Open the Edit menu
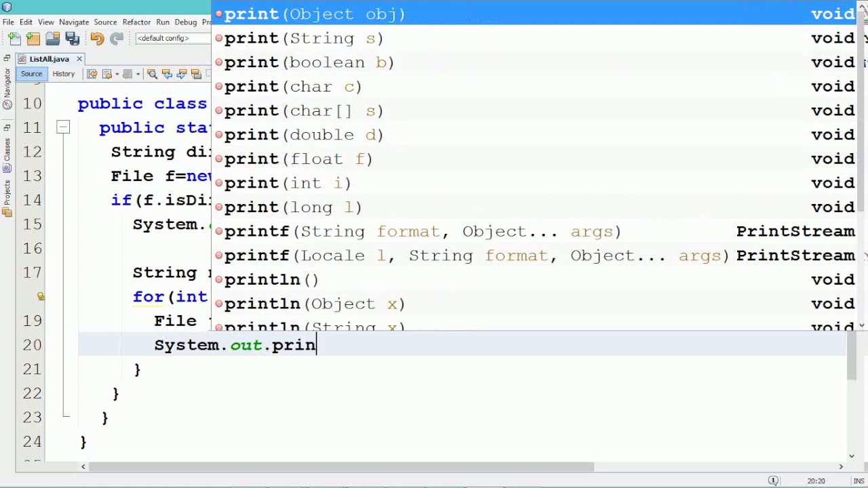This screenshot has width=868, height=488. coord(26,22)
